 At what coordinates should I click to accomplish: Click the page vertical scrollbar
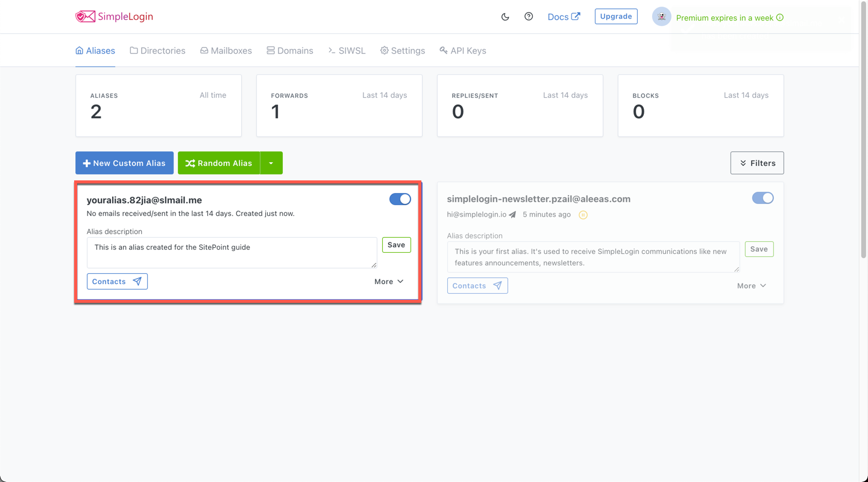pos(863,130)
